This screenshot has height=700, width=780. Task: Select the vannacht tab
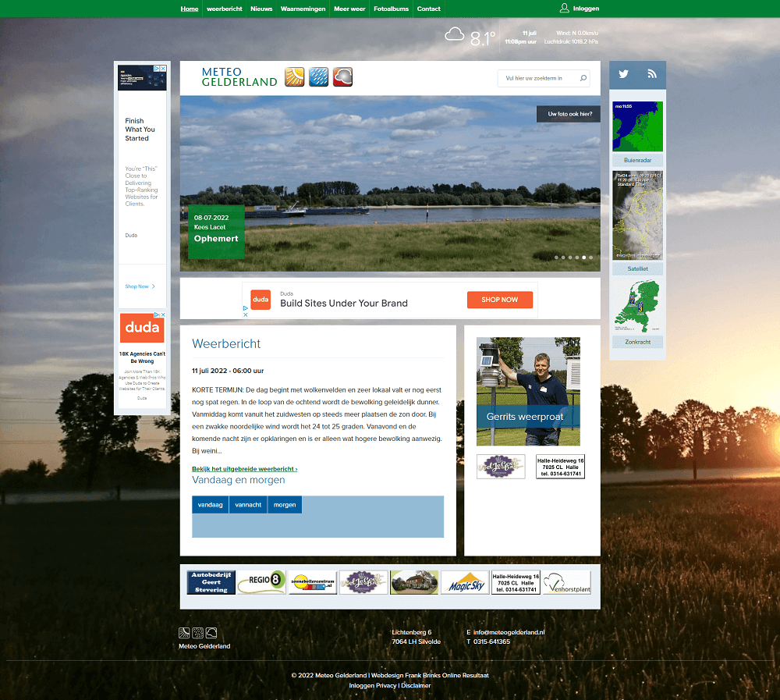[x=248, y=504]
